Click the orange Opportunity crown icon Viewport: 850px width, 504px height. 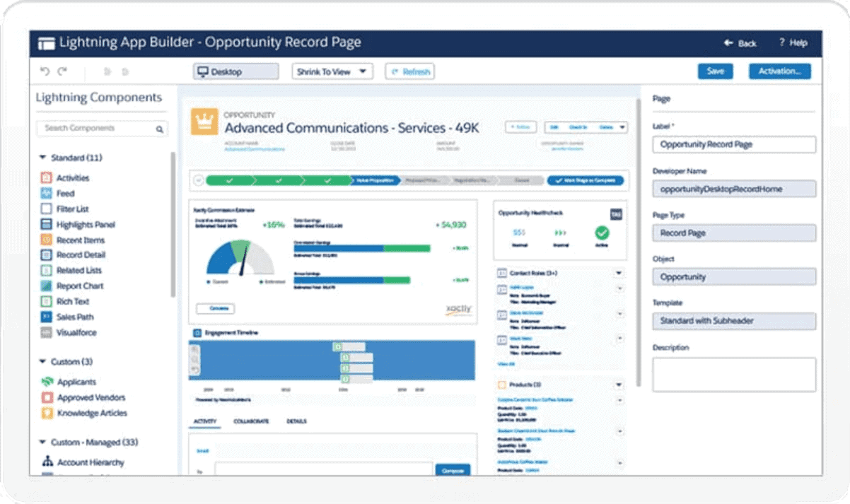(x=204, y=122)
